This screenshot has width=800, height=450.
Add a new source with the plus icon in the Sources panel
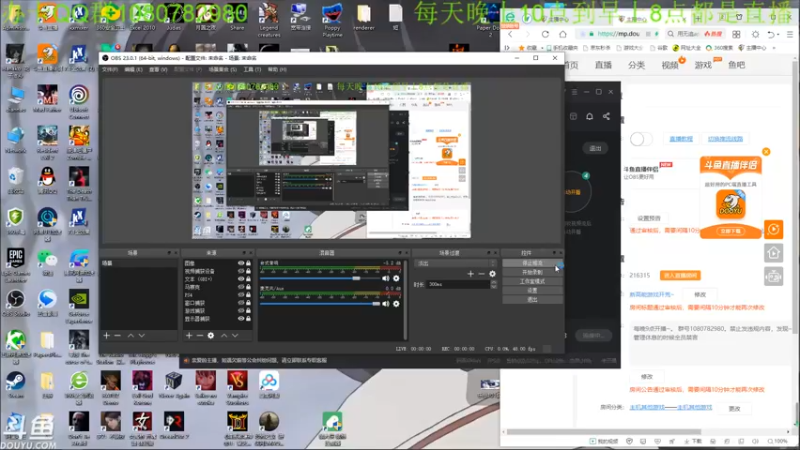click(189, 336)
